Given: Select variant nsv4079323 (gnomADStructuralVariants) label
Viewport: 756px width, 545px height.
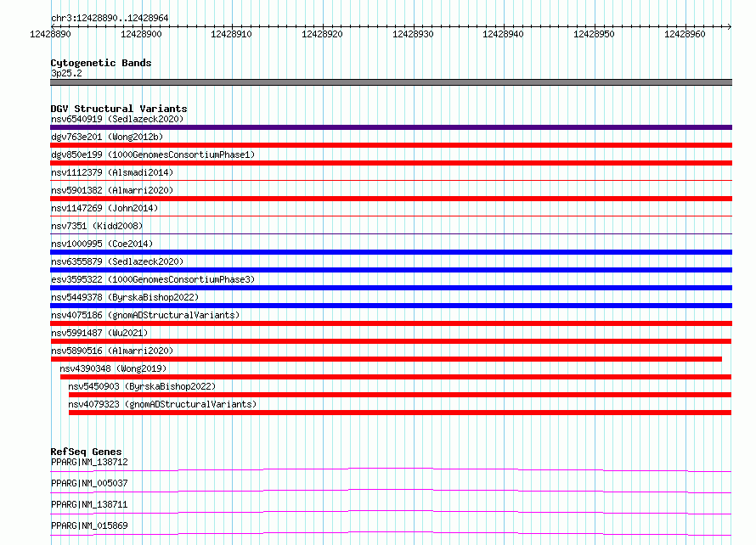Looking at the screenshot, I should coord(162,404).
